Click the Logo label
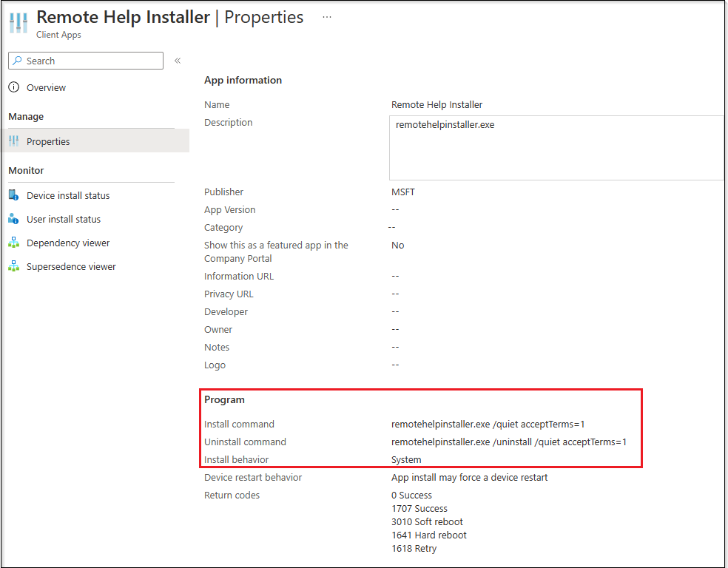This screenshot has height=568, width=728. [215, 365]
